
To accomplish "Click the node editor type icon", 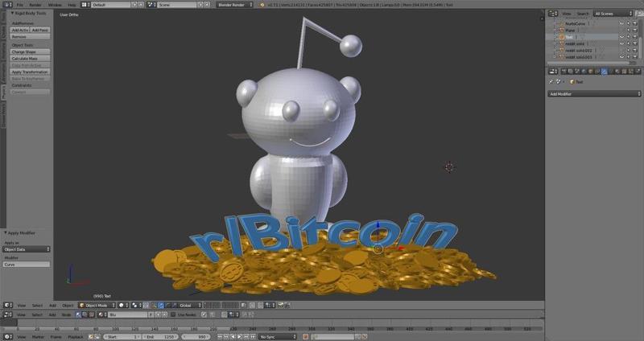I will (8, 314).
